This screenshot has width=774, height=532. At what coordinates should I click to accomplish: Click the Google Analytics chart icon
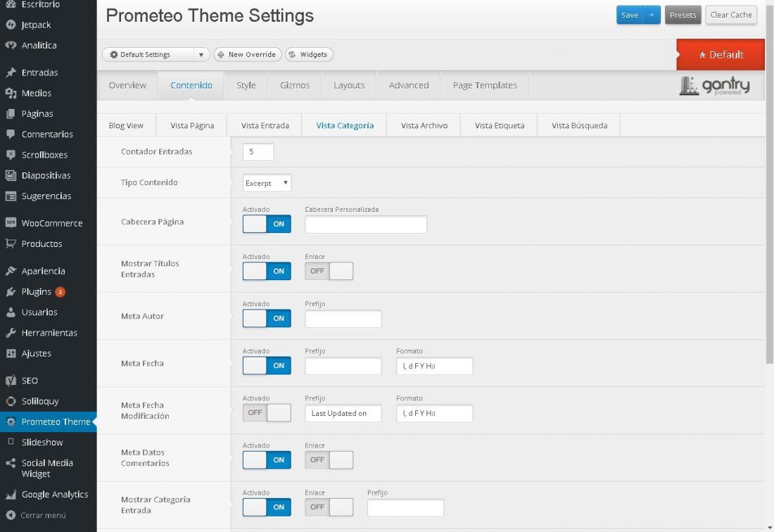(x=11, y=495)
